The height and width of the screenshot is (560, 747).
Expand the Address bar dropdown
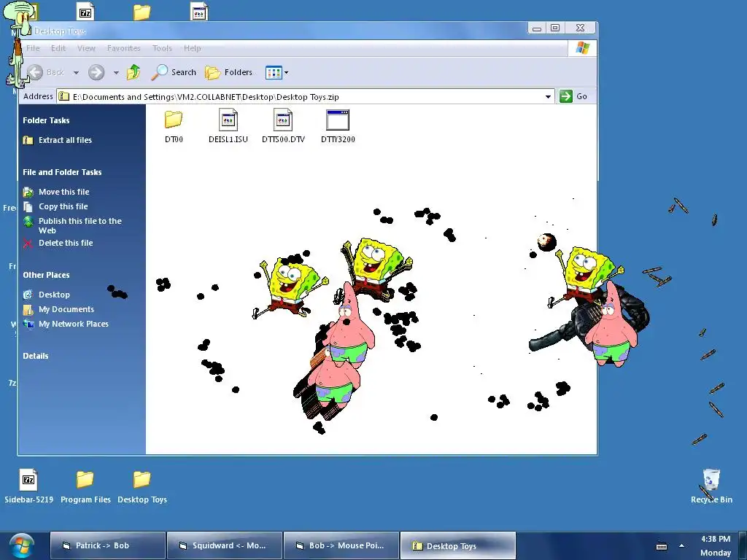549,97
